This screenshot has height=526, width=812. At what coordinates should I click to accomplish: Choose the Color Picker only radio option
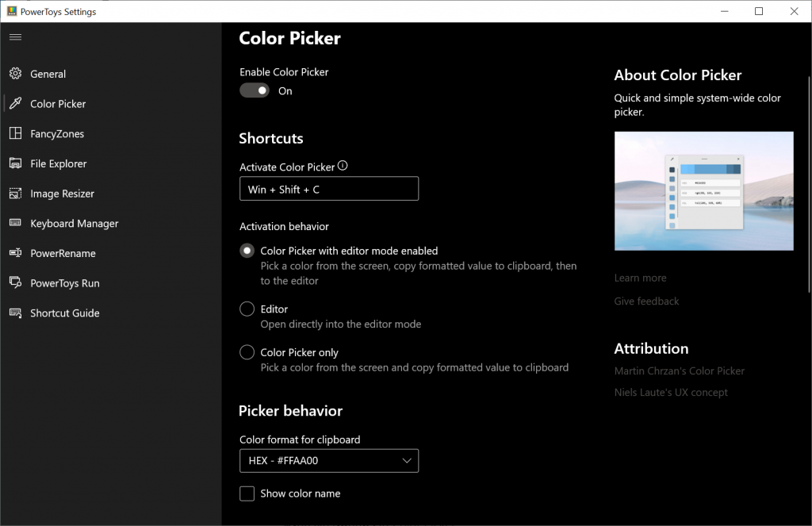(x=247, y=352)
